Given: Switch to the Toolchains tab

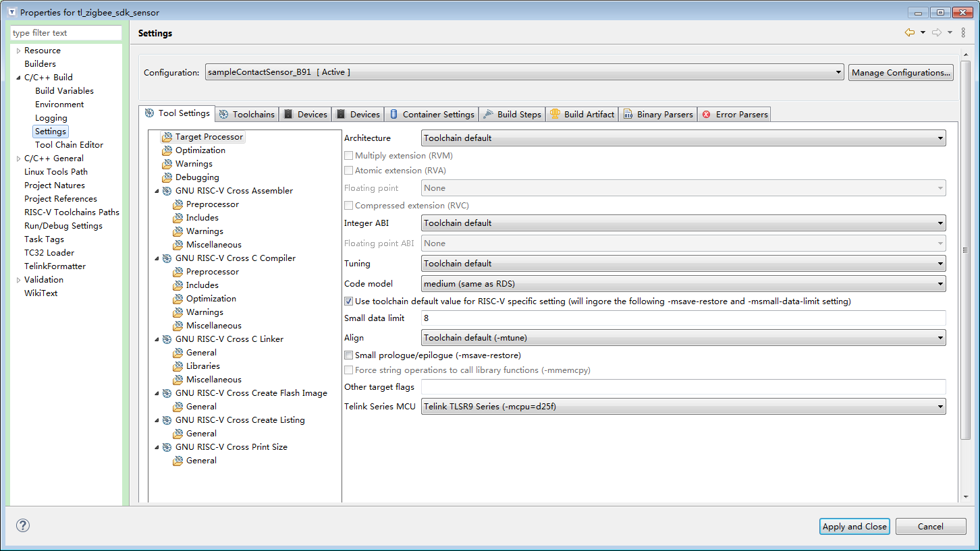Looking at the screenshot, I should click(x=246, y=114).
